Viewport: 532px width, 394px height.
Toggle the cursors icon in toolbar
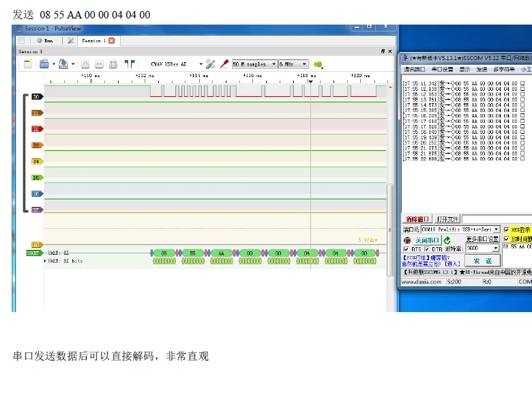130,64
